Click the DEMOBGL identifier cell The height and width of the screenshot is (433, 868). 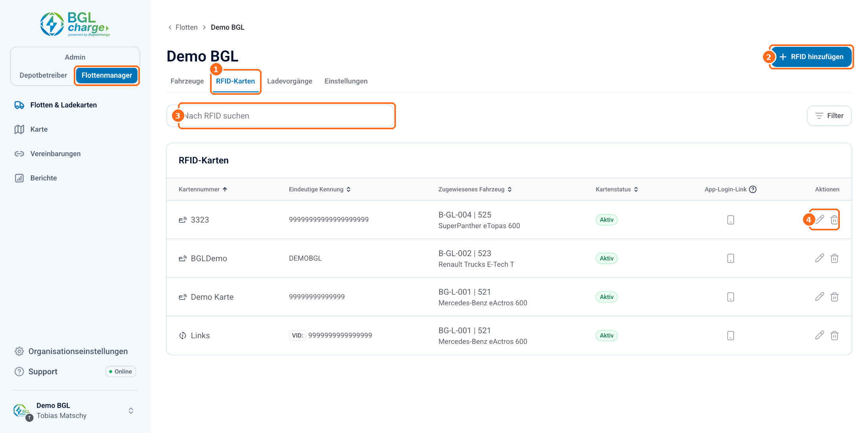305,258
